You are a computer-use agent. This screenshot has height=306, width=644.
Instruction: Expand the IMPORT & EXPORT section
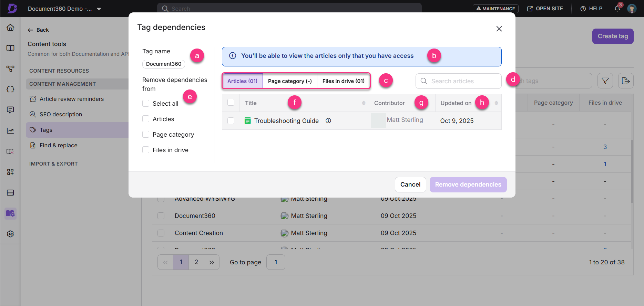(x=53, y=163)
